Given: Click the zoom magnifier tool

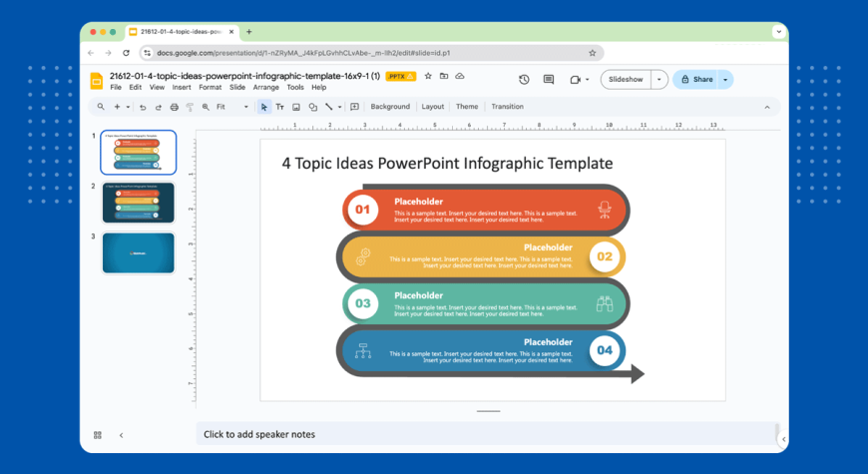Looking at the screenshot, I should point(206,107).
